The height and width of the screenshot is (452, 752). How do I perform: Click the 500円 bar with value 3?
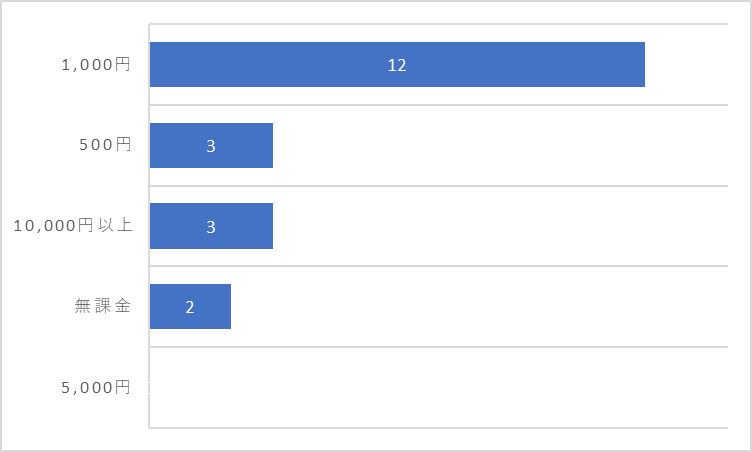[212, 145]
